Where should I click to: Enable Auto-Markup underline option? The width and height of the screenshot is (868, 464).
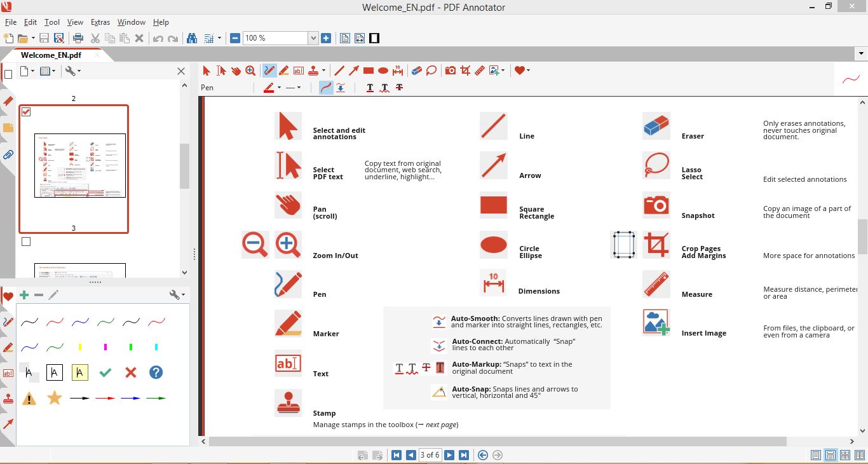pyautogui.click(x=370, y=88)
